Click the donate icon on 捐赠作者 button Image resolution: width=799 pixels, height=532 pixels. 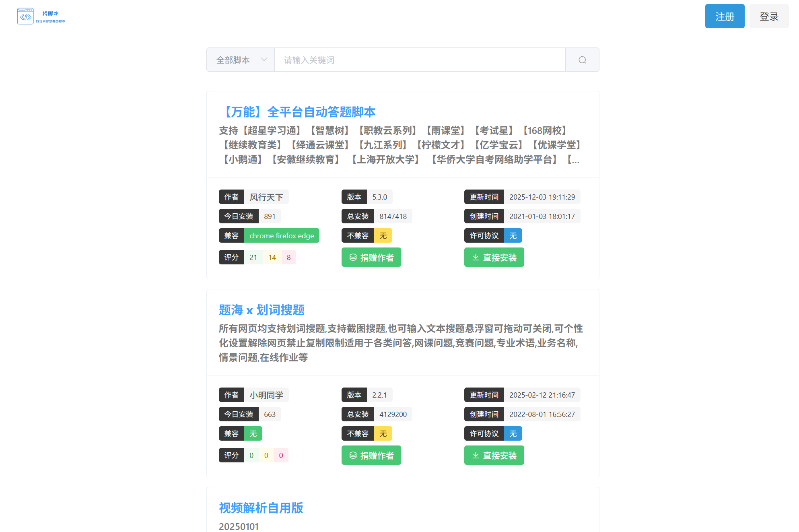pos(353,257)
